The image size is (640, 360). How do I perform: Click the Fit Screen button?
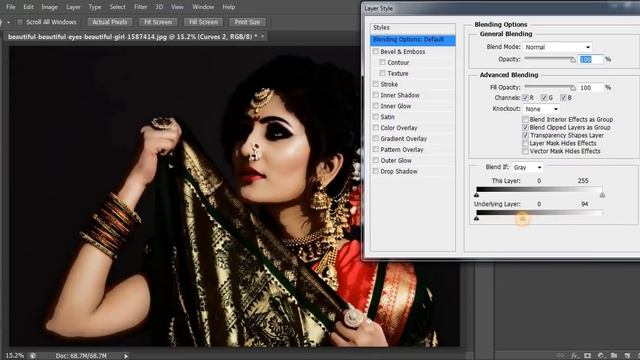click(x=158, y=22)
